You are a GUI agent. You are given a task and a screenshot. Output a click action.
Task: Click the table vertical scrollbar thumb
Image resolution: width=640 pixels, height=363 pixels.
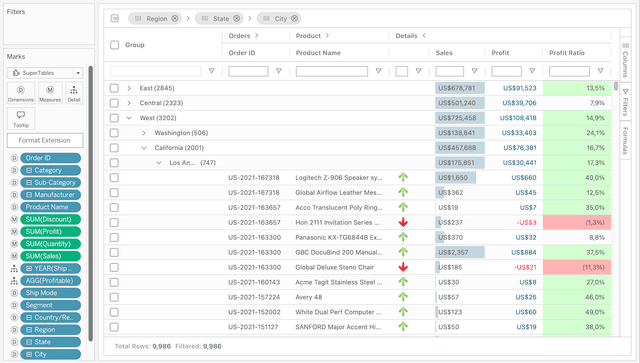pyautogui.click(x=616, y=86)
